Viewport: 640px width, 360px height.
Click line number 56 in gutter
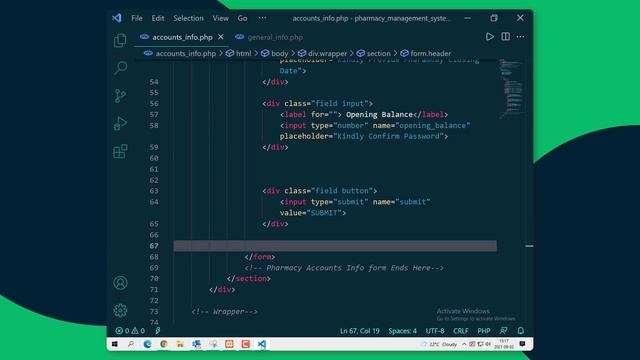154,103
